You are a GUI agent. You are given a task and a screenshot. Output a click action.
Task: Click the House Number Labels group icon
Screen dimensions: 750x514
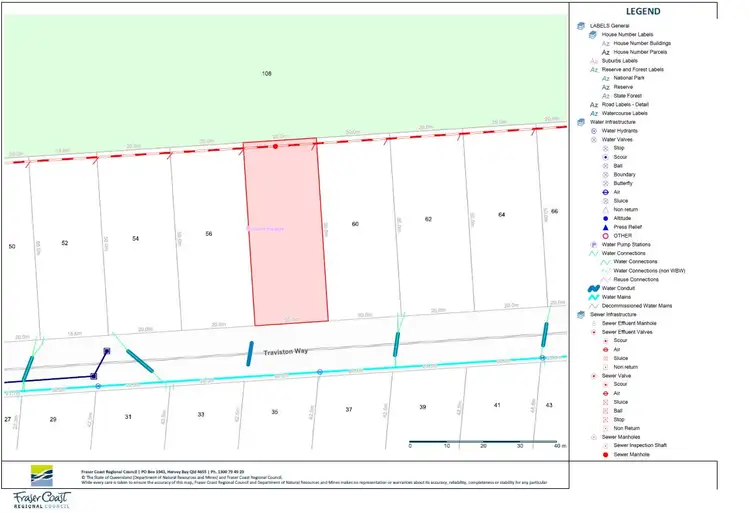593,34
